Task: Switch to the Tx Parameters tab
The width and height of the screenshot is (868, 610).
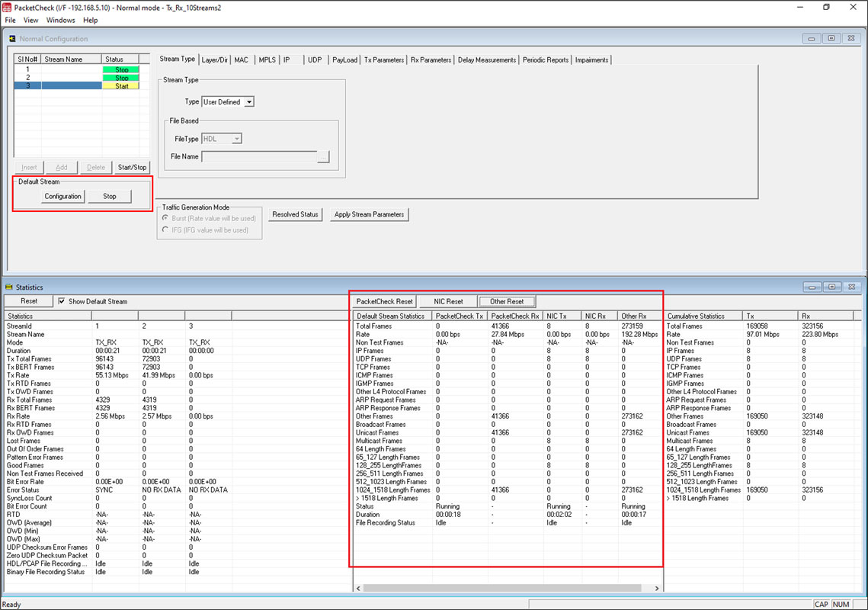Action: [x=384, y=59]
